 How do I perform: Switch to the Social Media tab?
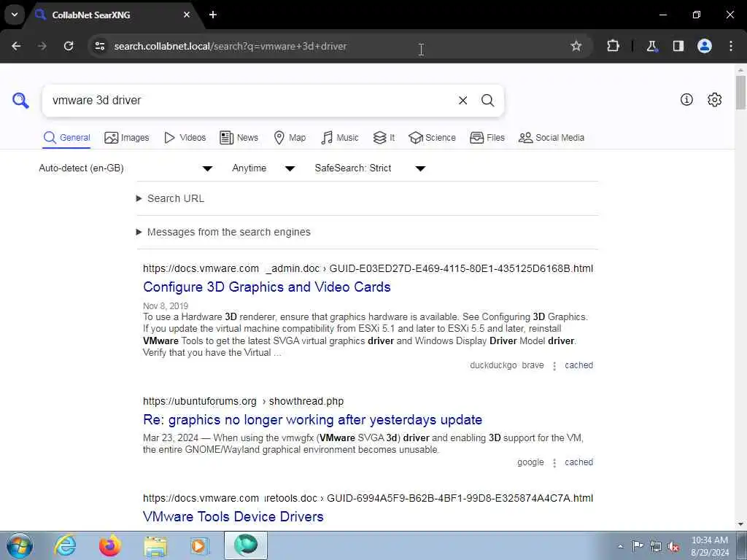tap(551, 138)
